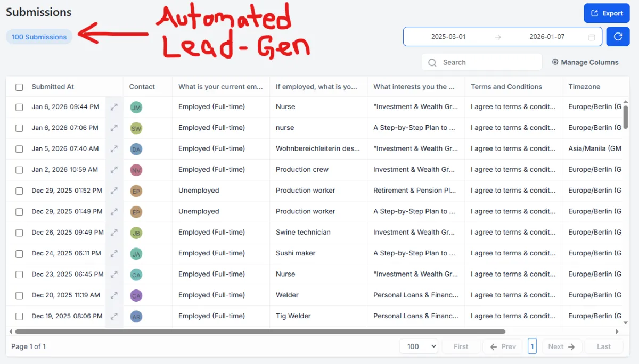The width and height of the screenshot is (639, 364).
Task: Go to the Last page
Action: click(604, 346)
